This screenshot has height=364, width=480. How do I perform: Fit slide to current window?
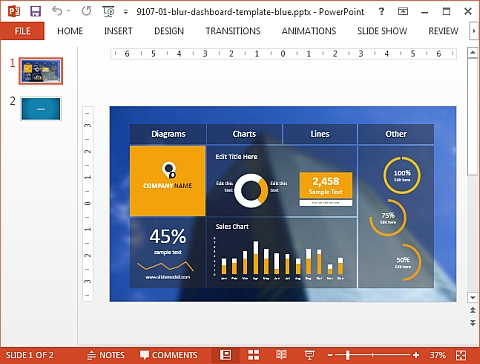(x=461, y=355)
